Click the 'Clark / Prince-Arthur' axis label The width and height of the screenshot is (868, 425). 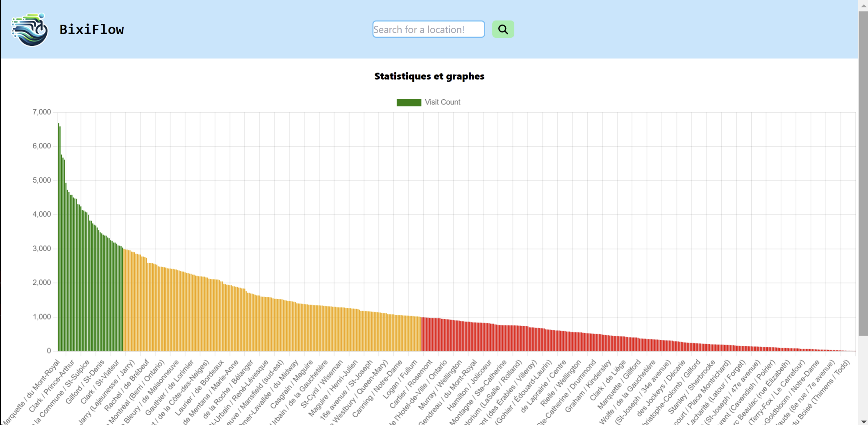pos(52,385)
